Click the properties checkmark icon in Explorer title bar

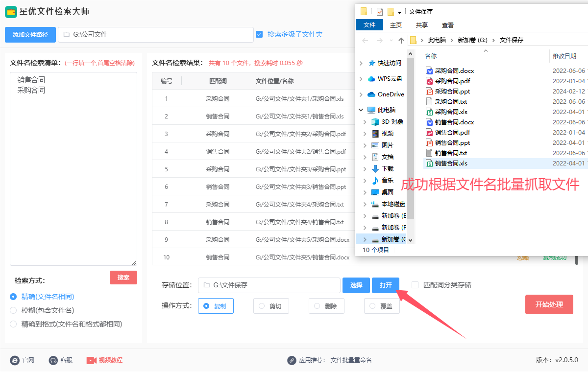[380, 12]
